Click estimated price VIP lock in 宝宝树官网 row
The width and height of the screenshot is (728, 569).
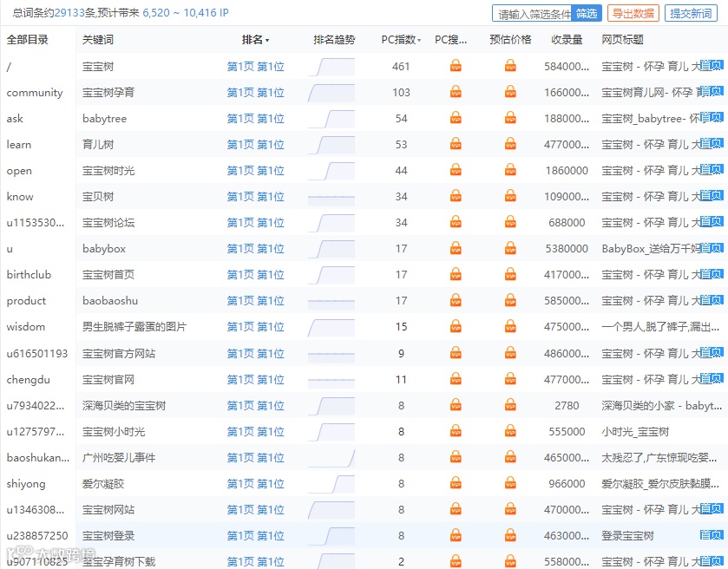tap(510, 379)
